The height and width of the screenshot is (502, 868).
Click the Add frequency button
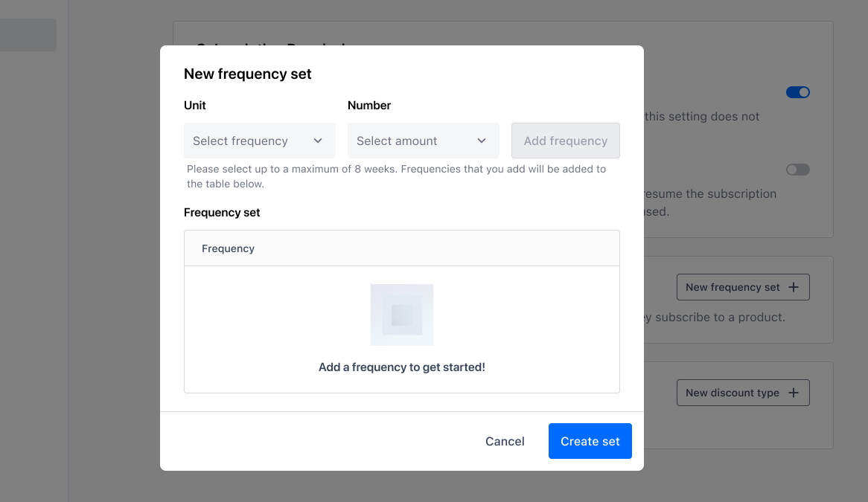[566, 141]
